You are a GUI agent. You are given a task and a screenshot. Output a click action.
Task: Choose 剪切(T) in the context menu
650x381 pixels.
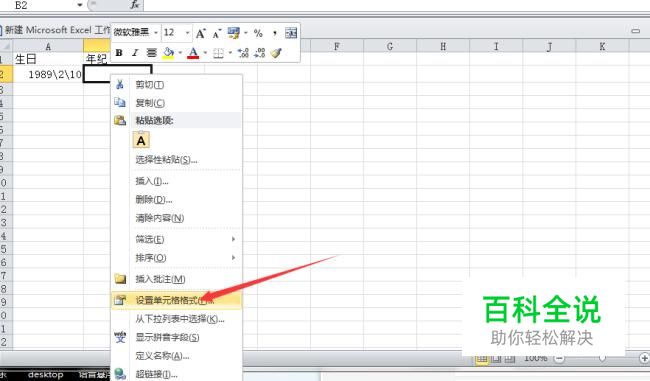click(177, 85)
